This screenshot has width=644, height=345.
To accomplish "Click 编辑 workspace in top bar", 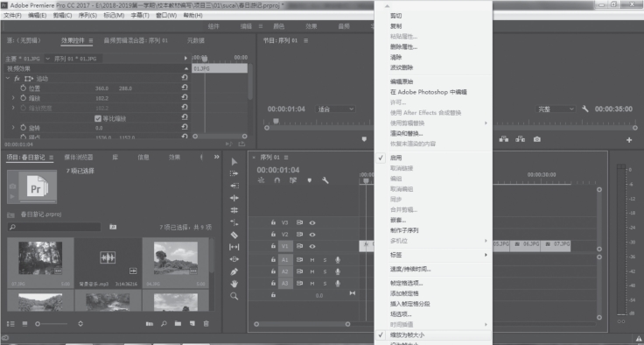I will 246,26.
